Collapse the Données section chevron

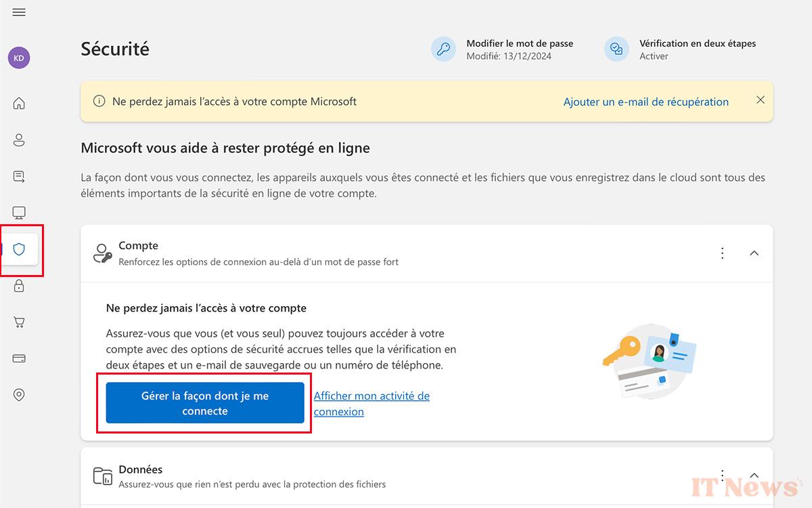click(x=754, y=475)
